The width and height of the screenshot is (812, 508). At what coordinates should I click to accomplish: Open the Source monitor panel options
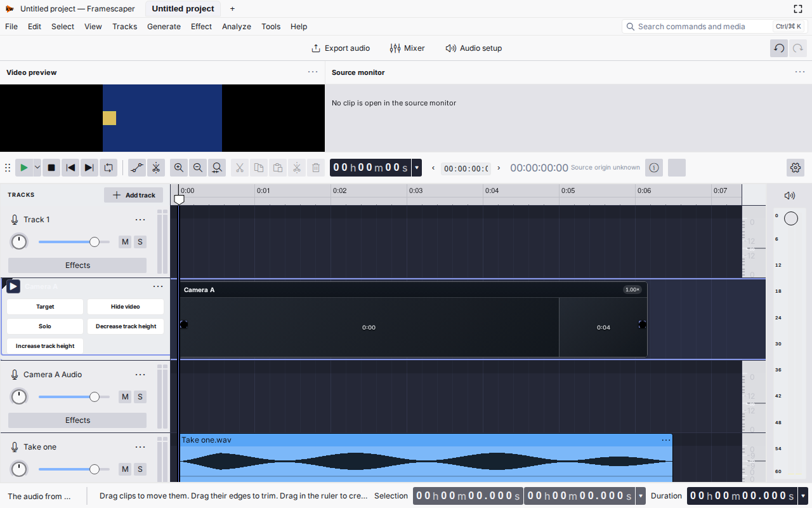(800, 72)
